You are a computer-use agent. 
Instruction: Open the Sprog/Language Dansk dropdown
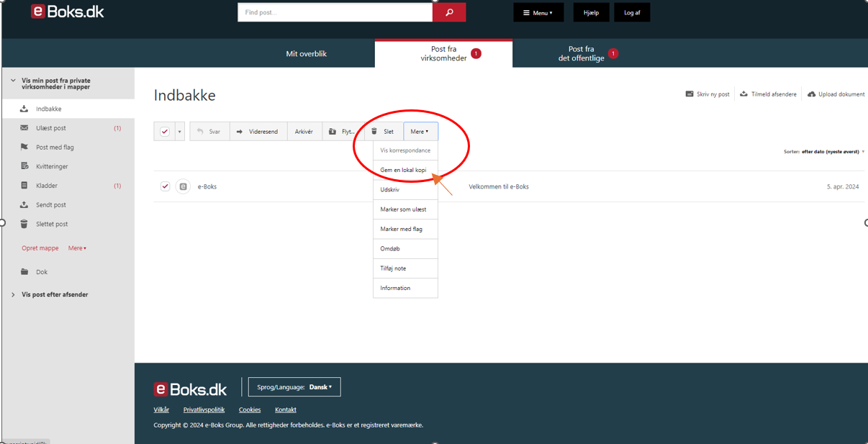click(294, 387)
